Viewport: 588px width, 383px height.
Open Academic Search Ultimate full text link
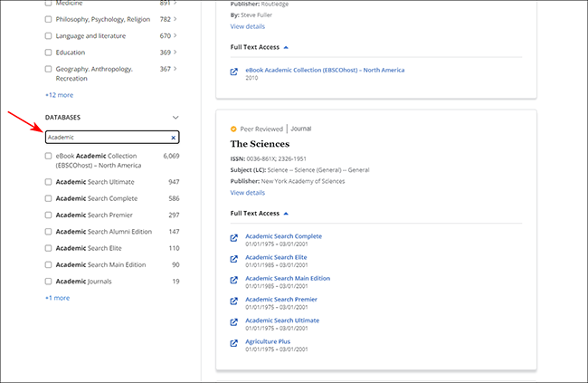click(282, 321)
